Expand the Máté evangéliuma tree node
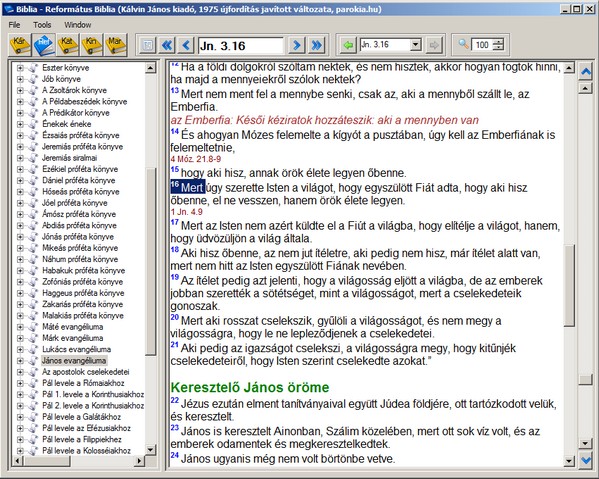This screenshot has width=599, height=479. tap(20, 327)
